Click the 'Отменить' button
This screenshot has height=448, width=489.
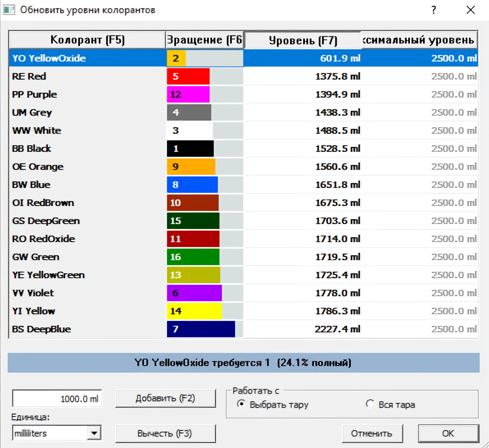372,433
